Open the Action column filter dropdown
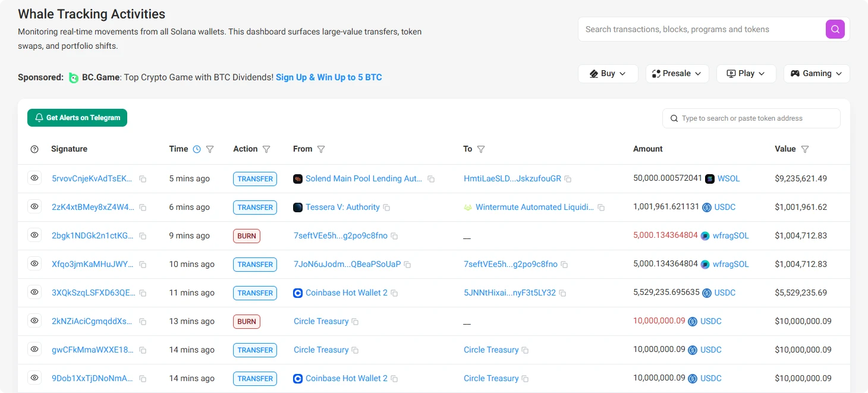The height and width of the screenshot is (393, 868). (x=267, y=149)
